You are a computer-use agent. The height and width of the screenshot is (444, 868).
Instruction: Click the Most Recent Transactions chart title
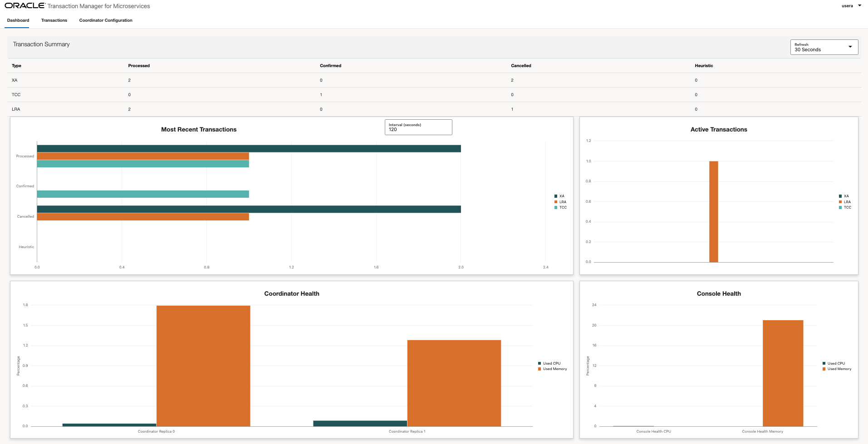(199, 130)
